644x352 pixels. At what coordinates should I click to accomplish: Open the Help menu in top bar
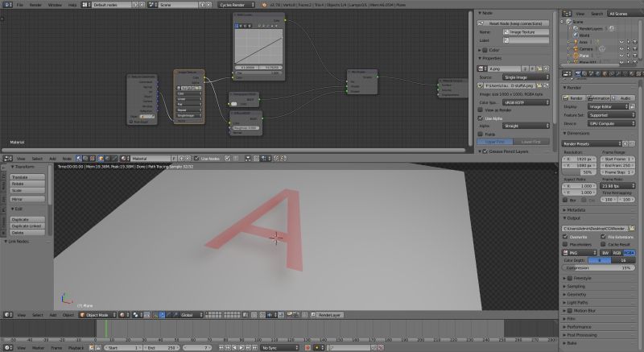tap(72, 5)
